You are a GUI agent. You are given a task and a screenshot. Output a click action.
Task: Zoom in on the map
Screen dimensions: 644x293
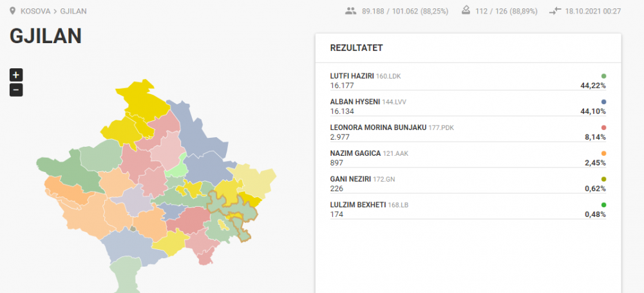[16, 75]
